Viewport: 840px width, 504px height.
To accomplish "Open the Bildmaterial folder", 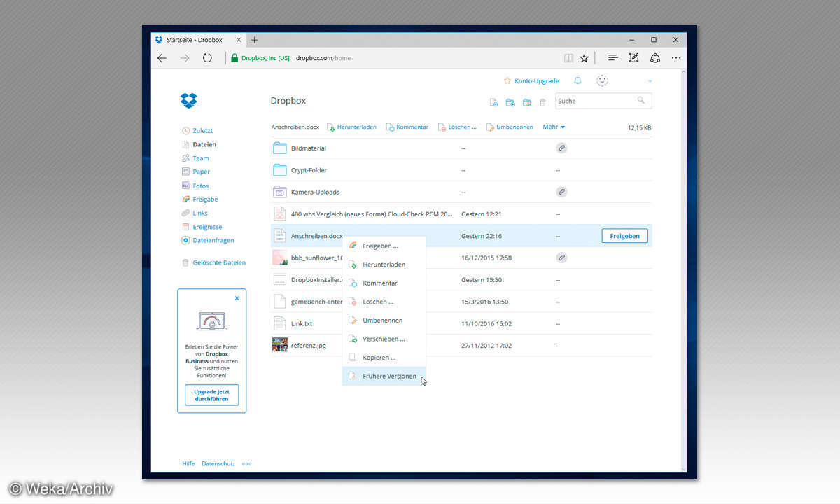I will pyautogui.click(x=309, y=148).
